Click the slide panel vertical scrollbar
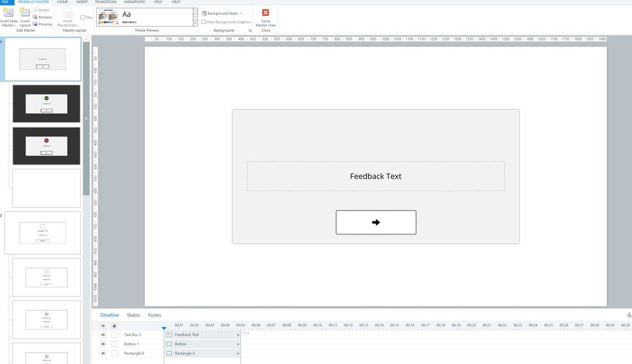The image size is (632, 364). [86, 119]
